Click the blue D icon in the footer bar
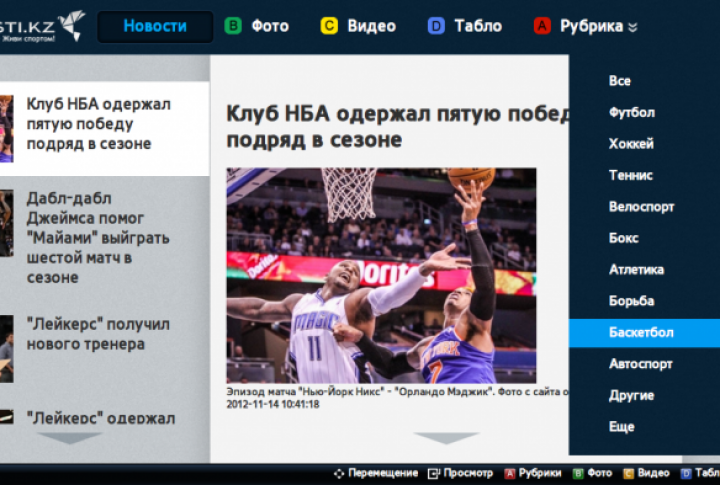720x485 pixels. [686, 474]
